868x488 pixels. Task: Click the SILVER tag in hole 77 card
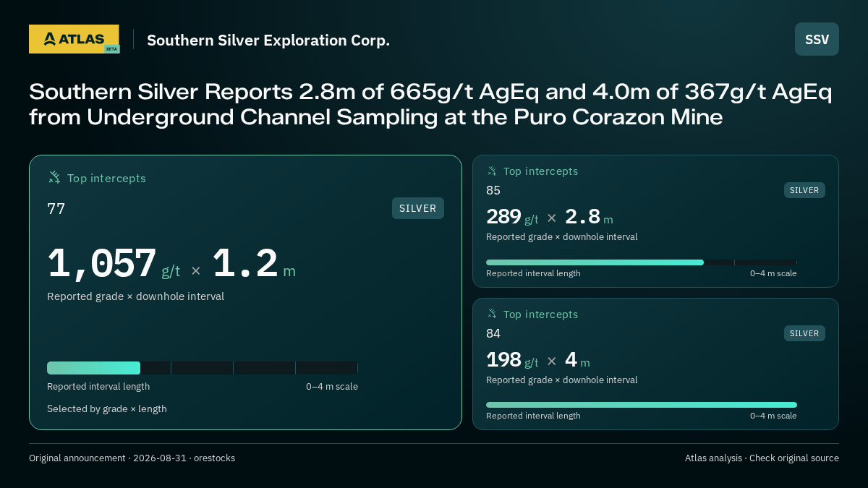click(x=418, y=208)
